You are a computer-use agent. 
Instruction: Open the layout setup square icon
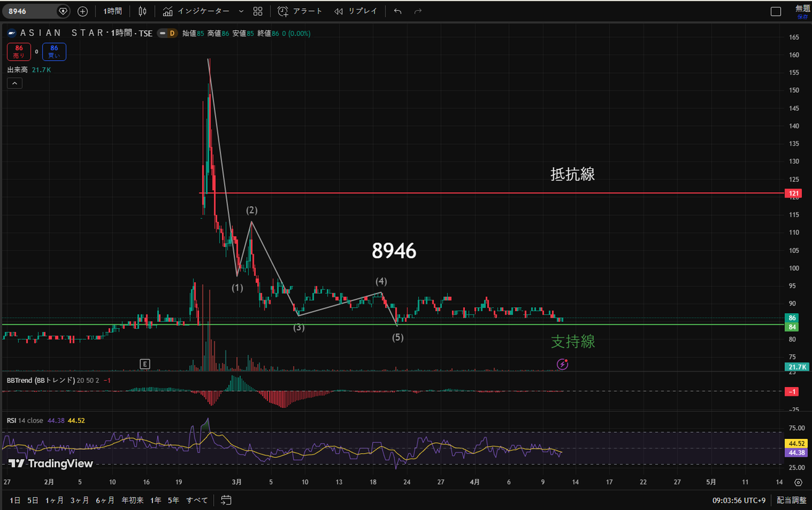click(775, 11)
